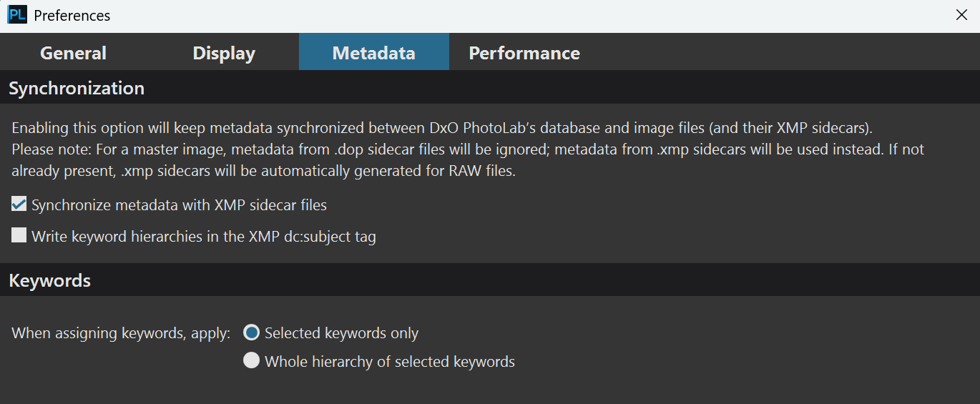
Task: Go to the Performance tab
Action: click(524, 53)
